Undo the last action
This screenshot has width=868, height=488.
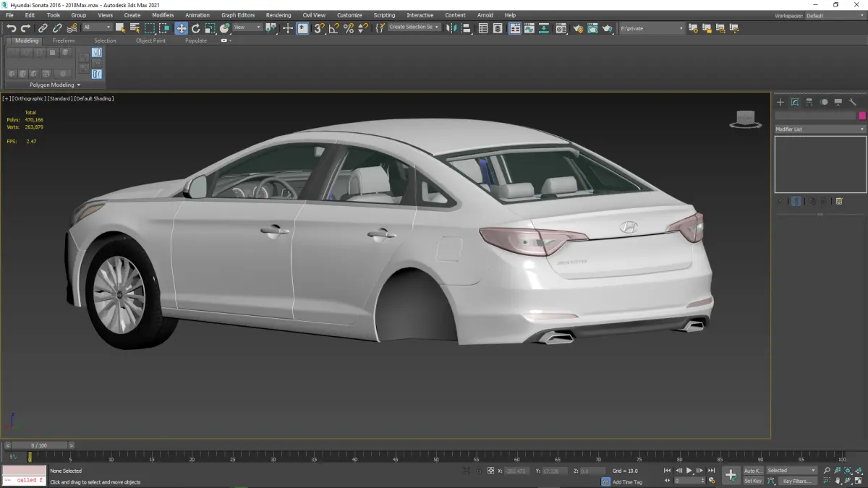click(x=11, y=28)
